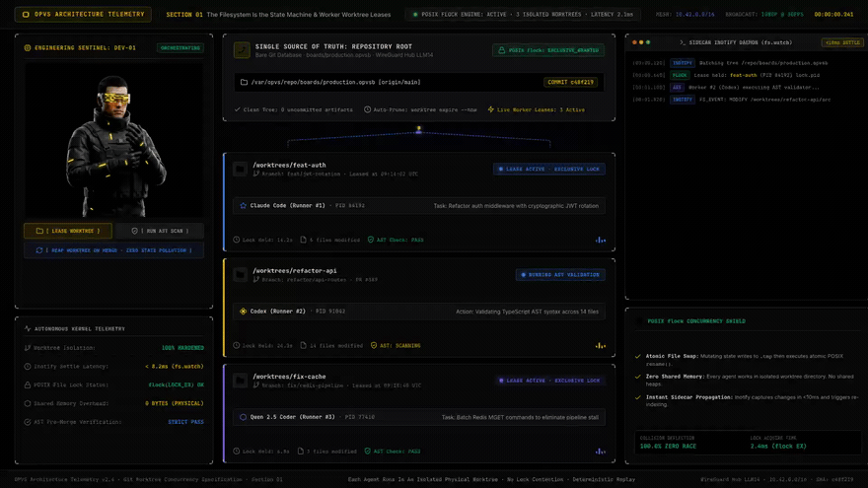Click the POSIX flock EXCLUSIVE_GRANTED badge
Viewport: 868px width, 488px height.
(x=548, y=50)
